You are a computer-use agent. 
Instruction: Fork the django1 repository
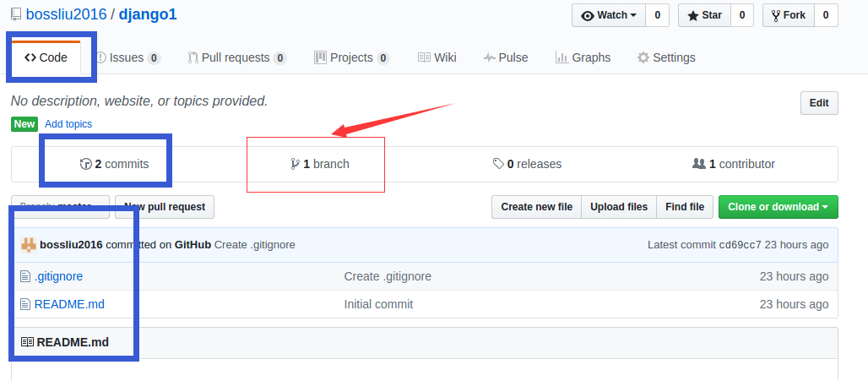(x=788, y=15)
